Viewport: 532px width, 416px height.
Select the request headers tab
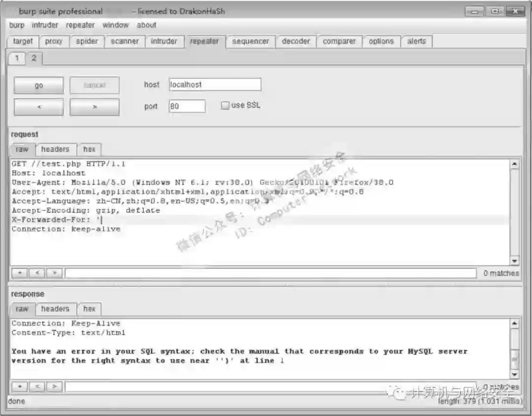tap(55, 149)
